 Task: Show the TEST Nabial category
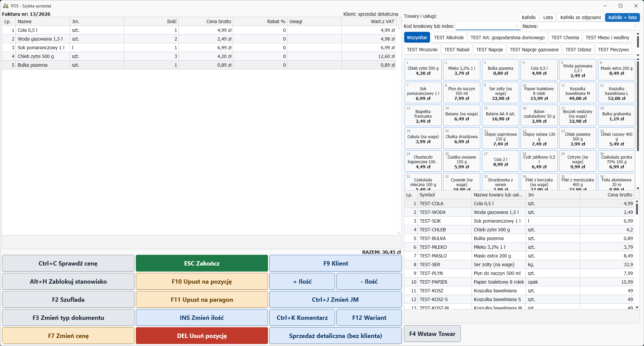click(457, 50)
